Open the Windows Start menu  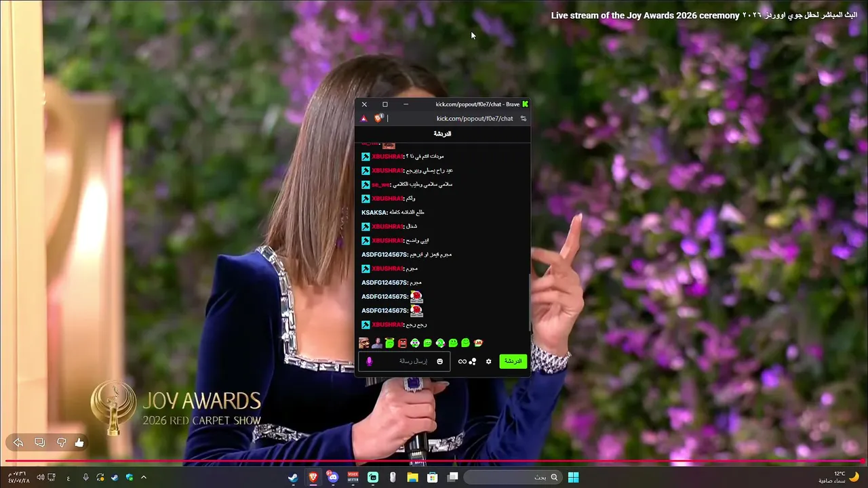[x=574, y=477]
